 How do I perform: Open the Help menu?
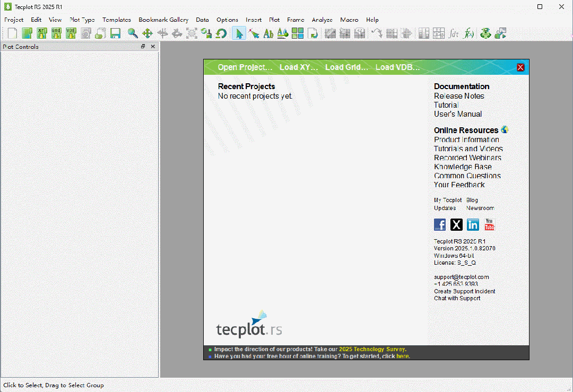[372, 20]
